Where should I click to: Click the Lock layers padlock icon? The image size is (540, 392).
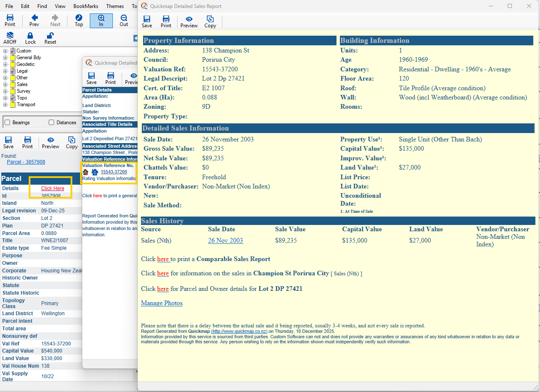click(30, 38)
